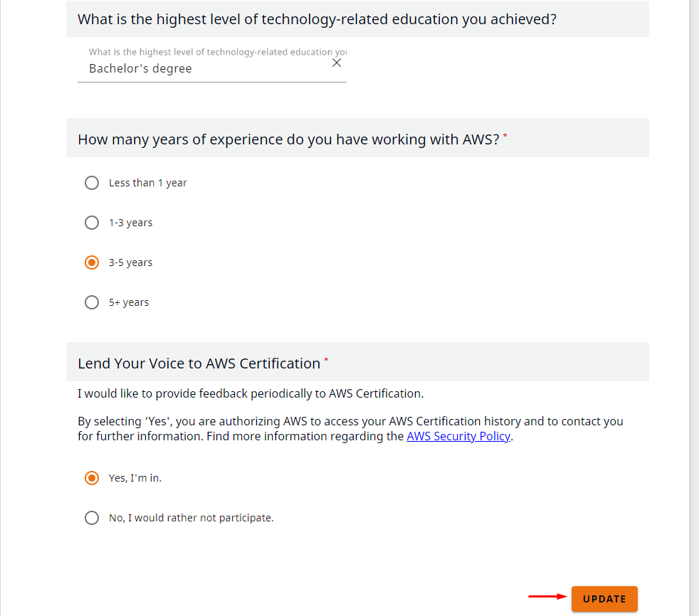
Task: Select the 'Less than 1 year' option
Action: [x=92, y=183]
